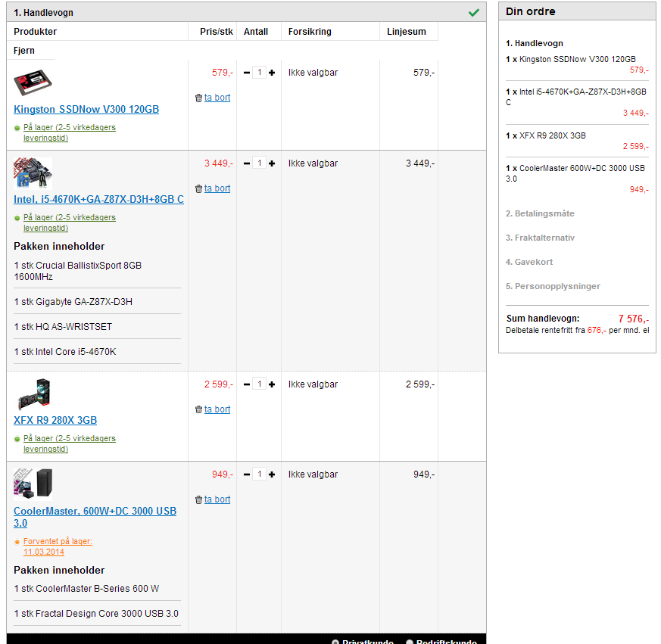
Task: Remove Intel i5-4670K bundle via ta bort
Action: point(217,188)
